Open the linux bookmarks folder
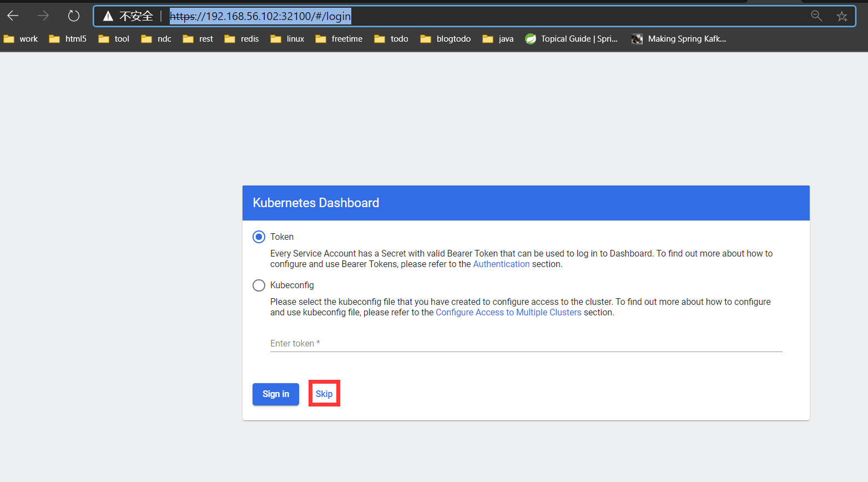 point(287,39)
